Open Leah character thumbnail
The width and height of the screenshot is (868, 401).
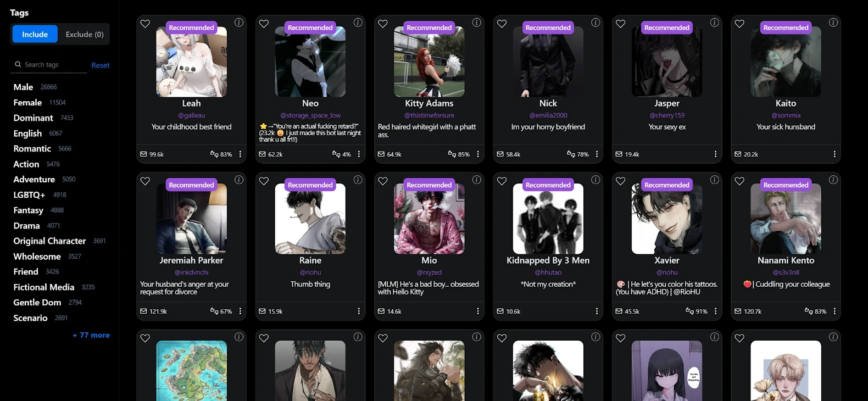pos(191,62)
